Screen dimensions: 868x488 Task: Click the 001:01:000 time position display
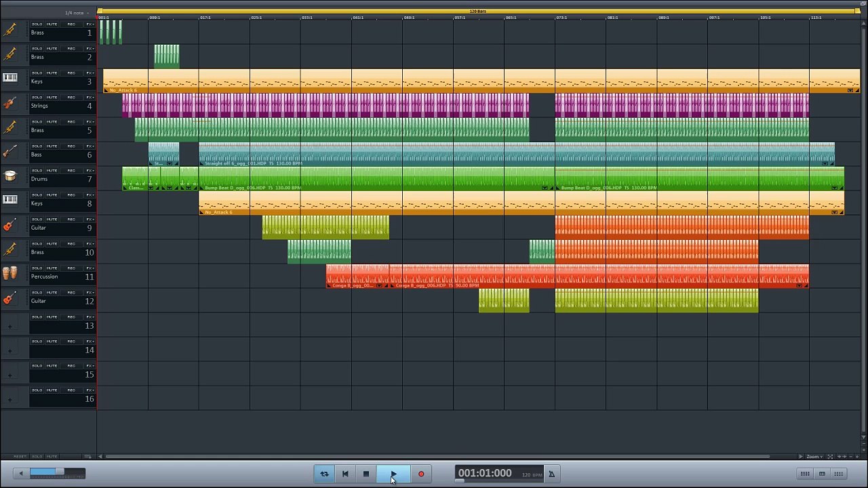point(485,473)
